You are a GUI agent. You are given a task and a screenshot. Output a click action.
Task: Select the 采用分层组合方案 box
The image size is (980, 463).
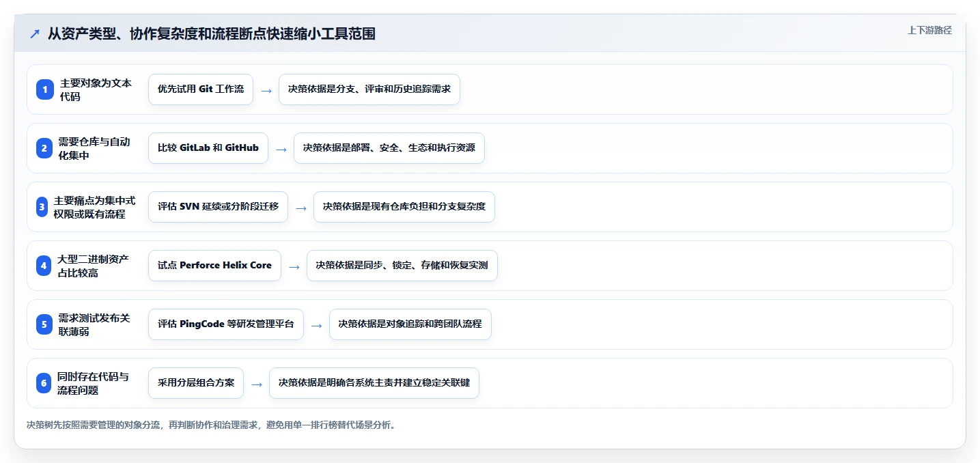point(196,383)
